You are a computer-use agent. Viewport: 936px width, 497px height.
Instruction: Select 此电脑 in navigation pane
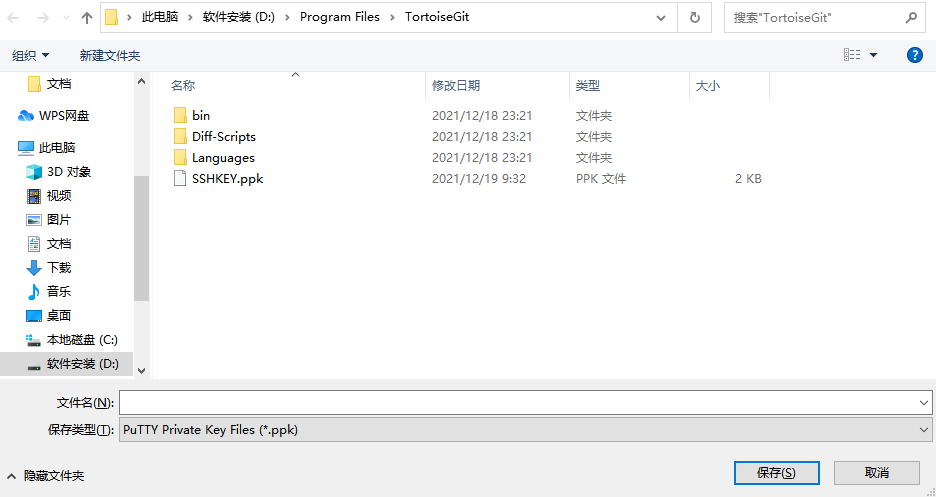57,147
